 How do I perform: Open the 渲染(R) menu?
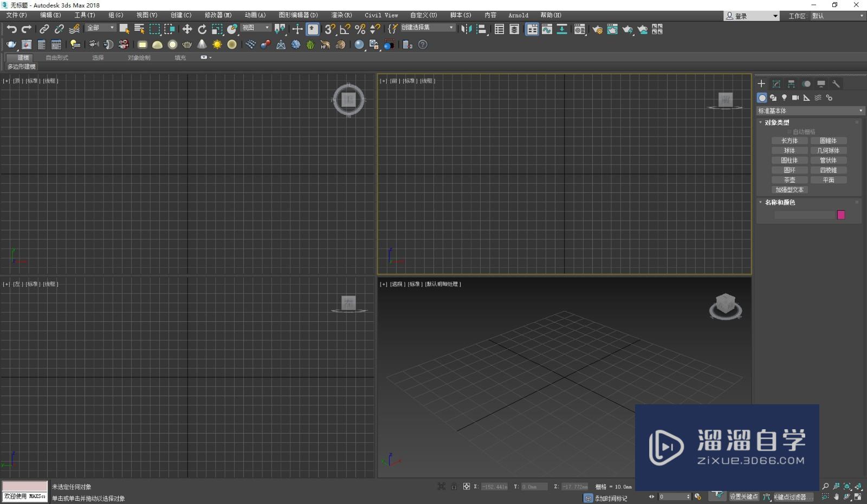[x=341, y=15]
